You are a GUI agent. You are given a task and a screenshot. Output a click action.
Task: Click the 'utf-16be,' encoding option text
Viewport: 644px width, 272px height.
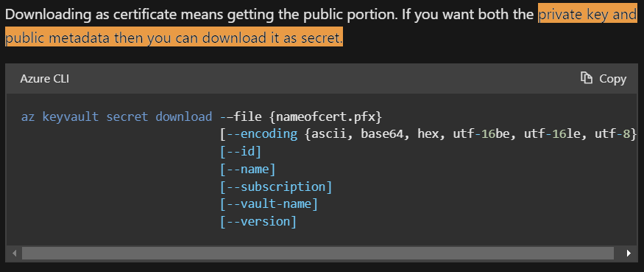tap(485, 134)
